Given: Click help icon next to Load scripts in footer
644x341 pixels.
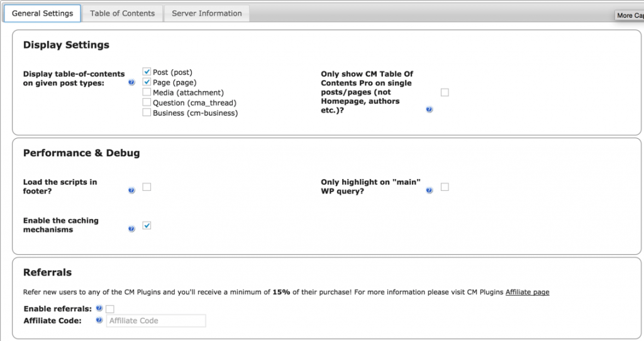Looking at the screenshot, I should (x=131, y=190).
